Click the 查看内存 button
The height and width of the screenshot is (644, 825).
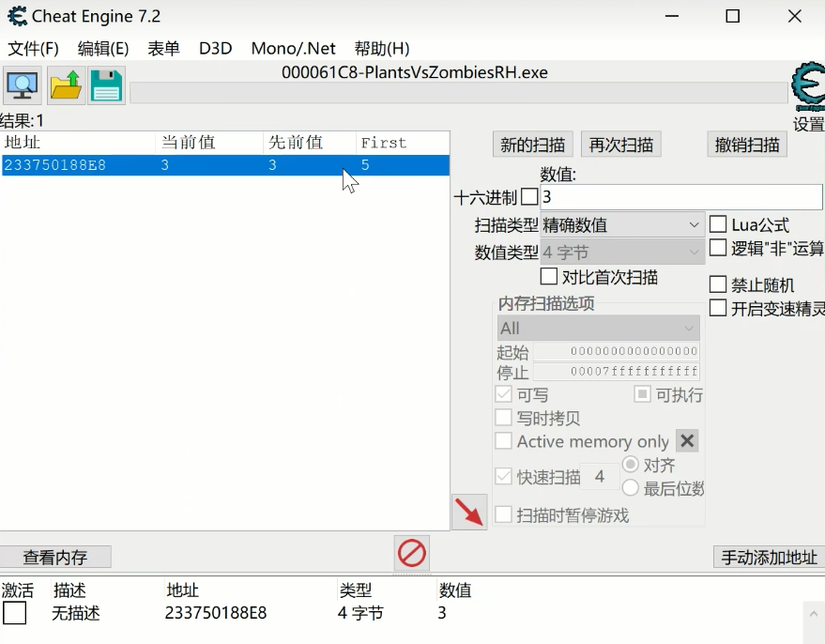pyautogui.click(x=55, y=558)
